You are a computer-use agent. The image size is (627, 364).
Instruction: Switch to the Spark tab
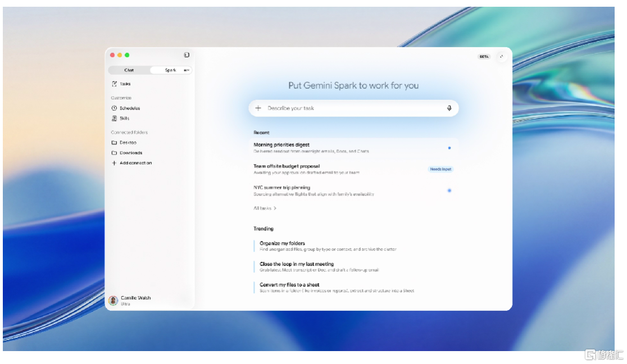171,70
